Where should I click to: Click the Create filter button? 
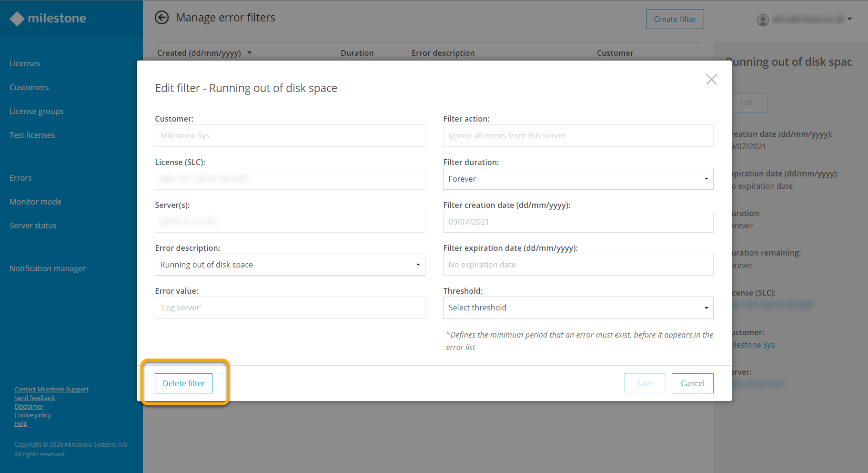click(x=675, y=19)
